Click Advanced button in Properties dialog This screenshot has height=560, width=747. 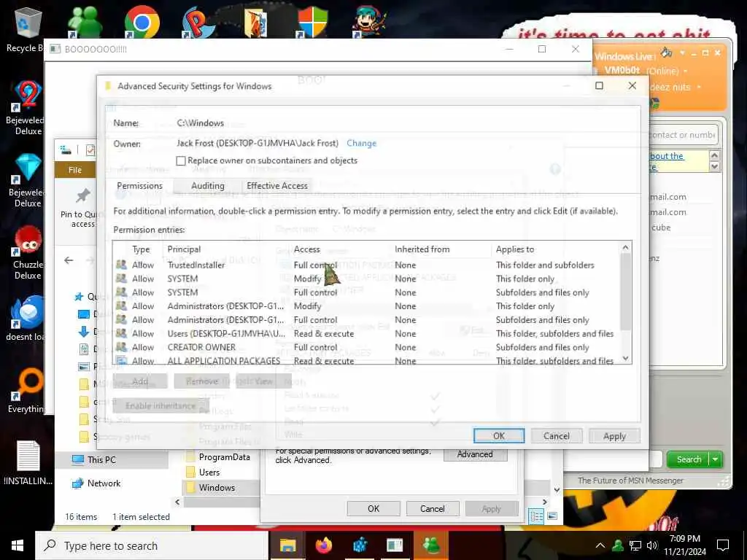475,454
